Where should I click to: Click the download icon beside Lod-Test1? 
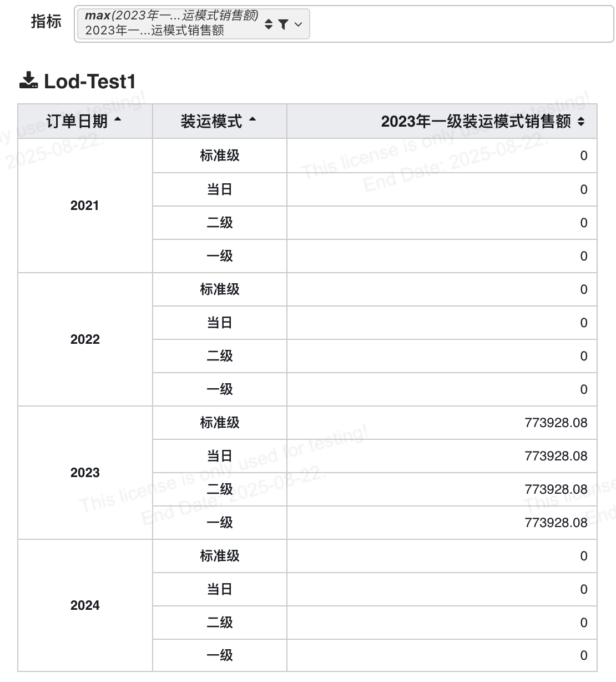(x=28, y=81)
